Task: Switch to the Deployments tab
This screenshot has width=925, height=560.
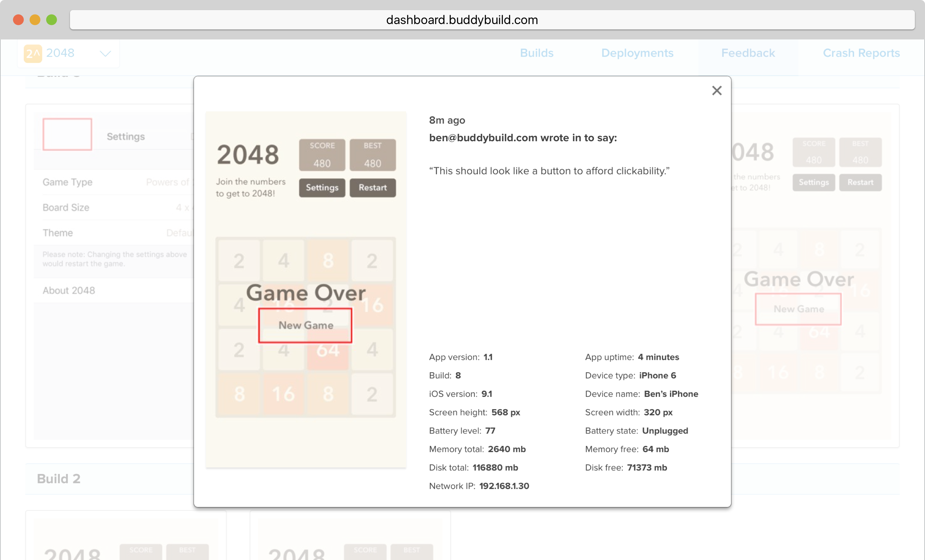Action: point(637,53)
